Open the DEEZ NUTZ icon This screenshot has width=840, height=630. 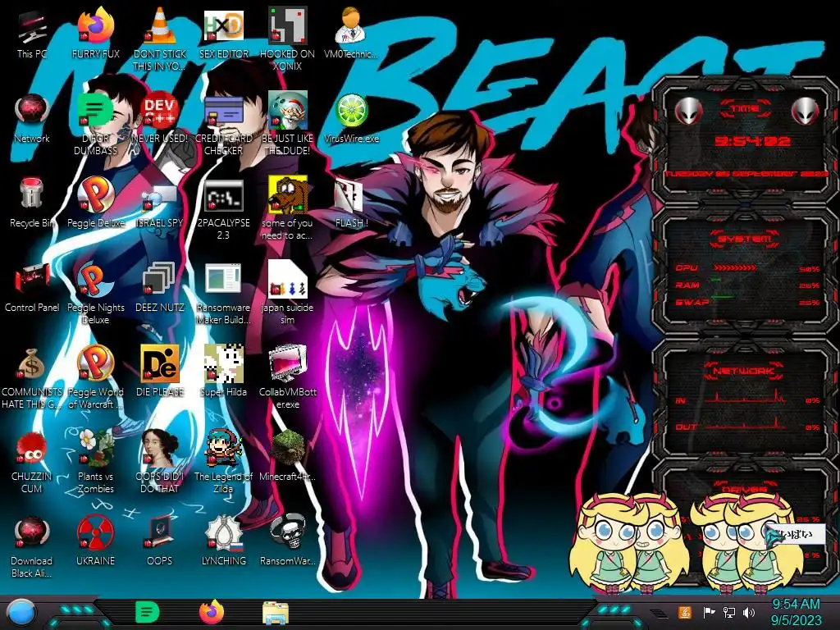tap(160, 280)
